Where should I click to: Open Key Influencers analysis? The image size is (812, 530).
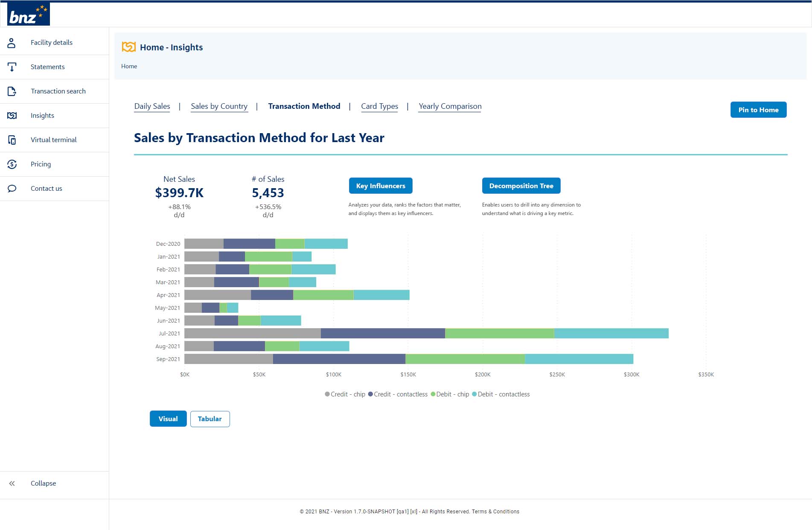click(x=381, y=186)
